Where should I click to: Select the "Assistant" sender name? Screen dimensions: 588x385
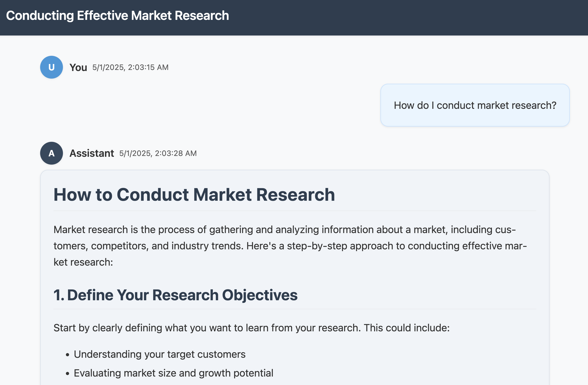[92, 153]
